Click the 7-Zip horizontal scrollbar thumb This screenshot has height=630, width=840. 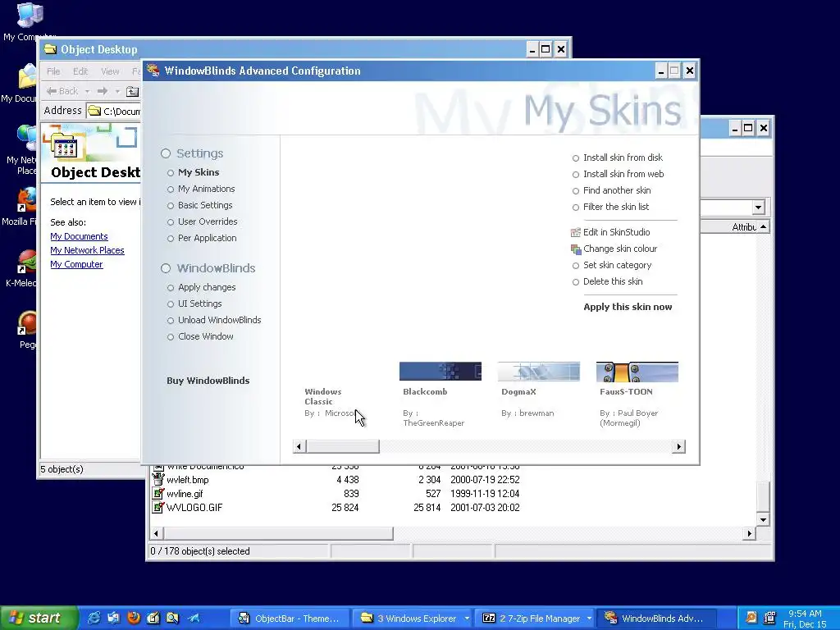[x=279, y=533]
